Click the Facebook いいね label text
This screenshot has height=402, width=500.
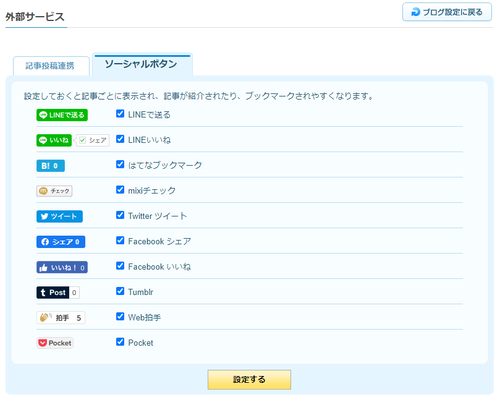coord(159,267)
